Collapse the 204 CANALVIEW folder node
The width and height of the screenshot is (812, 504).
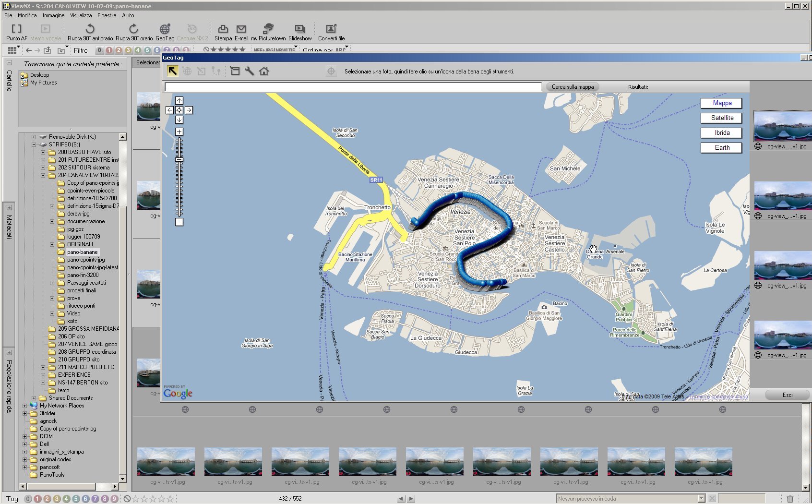tap(43, 175)
